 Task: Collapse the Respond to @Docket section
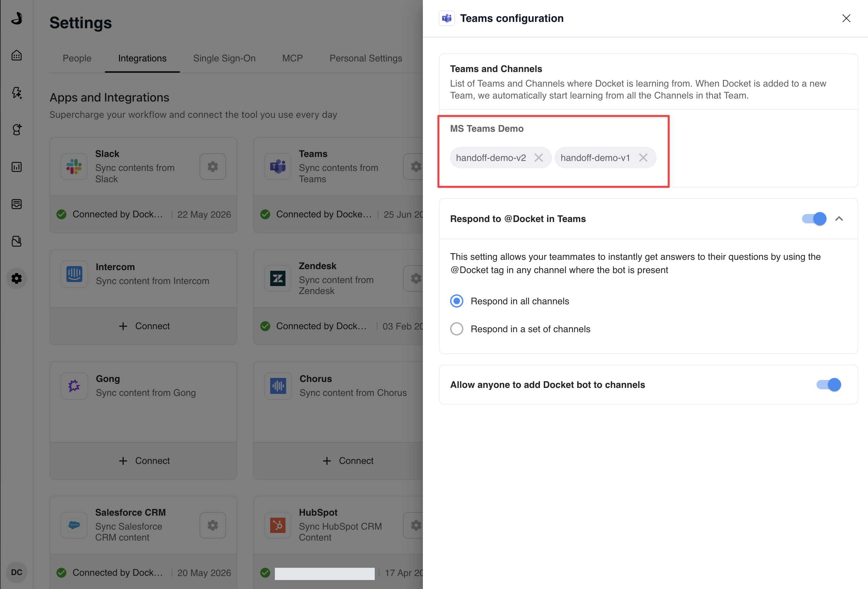[839, 218]
